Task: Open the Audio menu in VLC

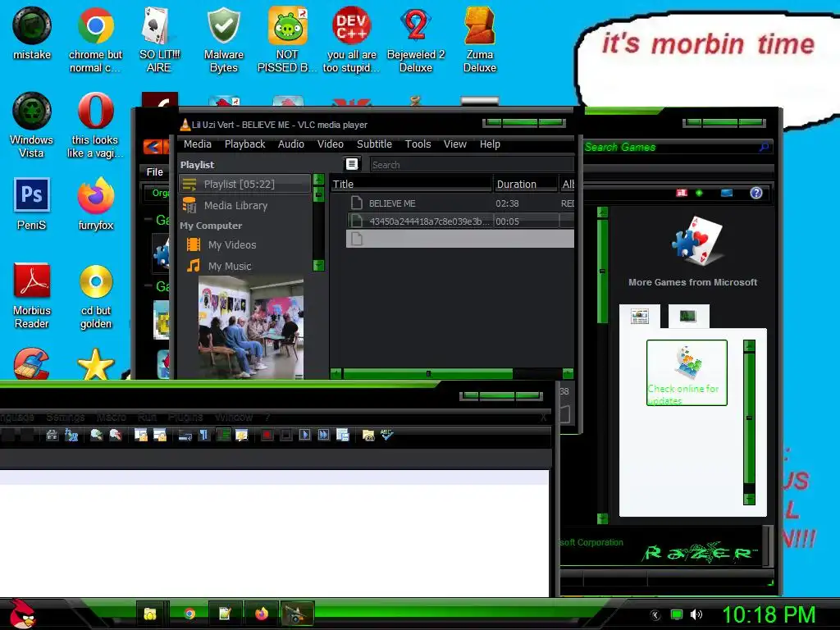Action: click(x=291, y=144)
